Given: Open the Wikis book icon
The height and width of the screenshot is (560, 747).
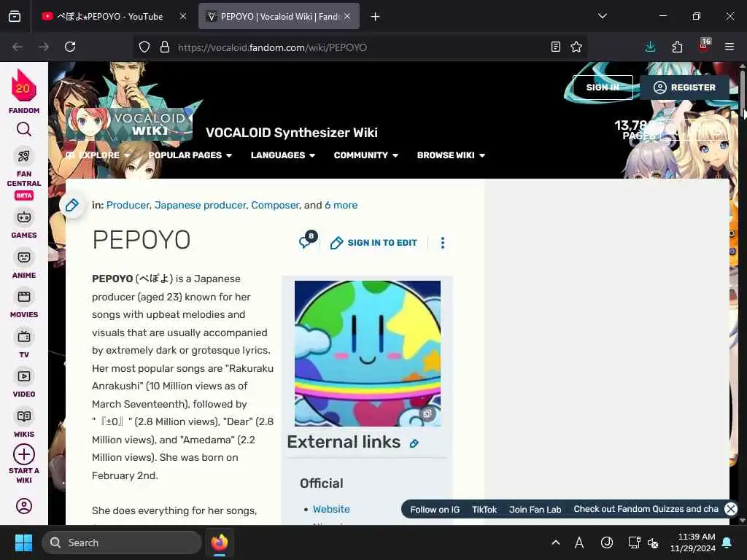Looking at the screenshot, I should click(x=24, y=416).
